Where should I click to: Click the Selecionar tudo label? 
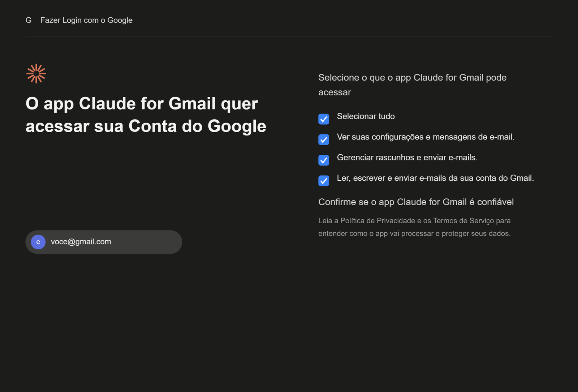(366, 116)
